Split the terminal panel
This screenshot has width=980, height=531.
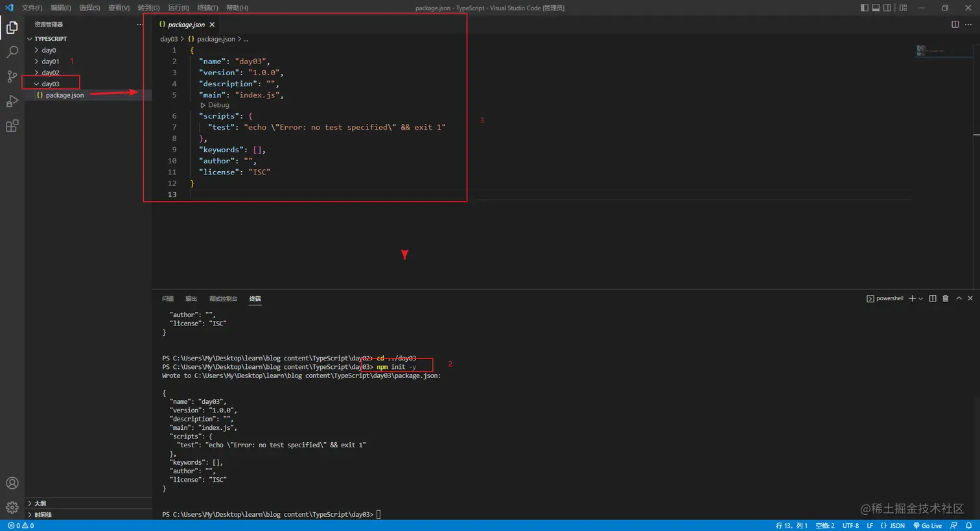click(933, 298)
